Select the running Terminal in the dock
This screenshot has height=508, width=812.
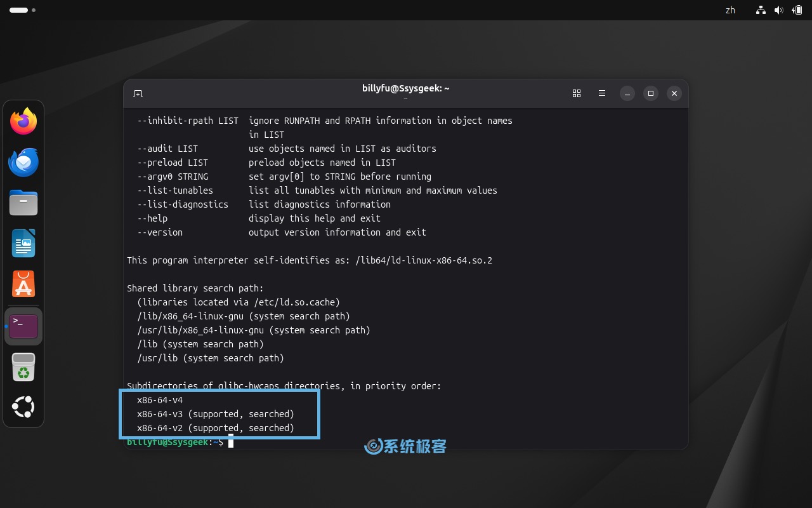tap(23, 326)
